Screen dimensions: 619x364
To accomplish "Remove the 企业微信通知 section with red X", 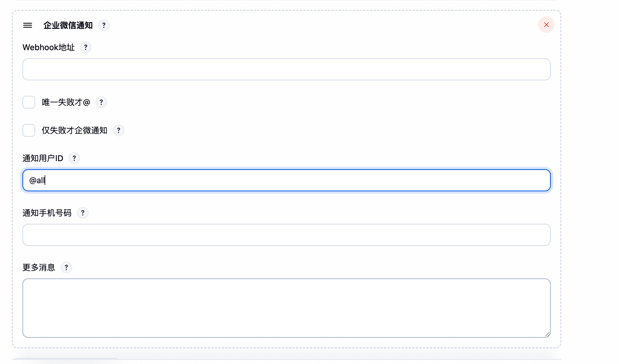I will (546, 25).
